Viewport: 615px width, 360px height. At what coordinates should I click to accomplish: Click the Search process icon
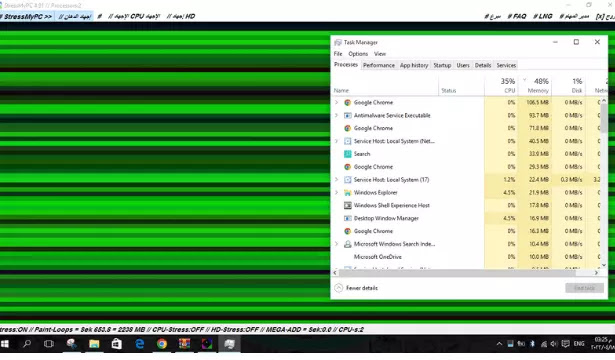[348, 154]
